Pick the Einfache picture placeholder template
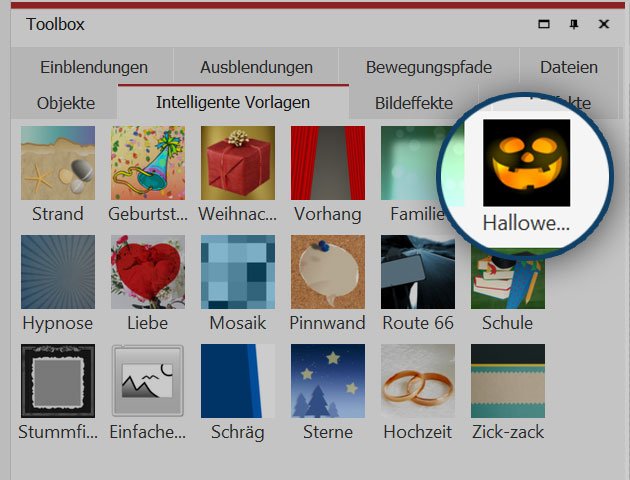Image resolution: width=630 pixels, height=480 pixels. tap(148, 381)
